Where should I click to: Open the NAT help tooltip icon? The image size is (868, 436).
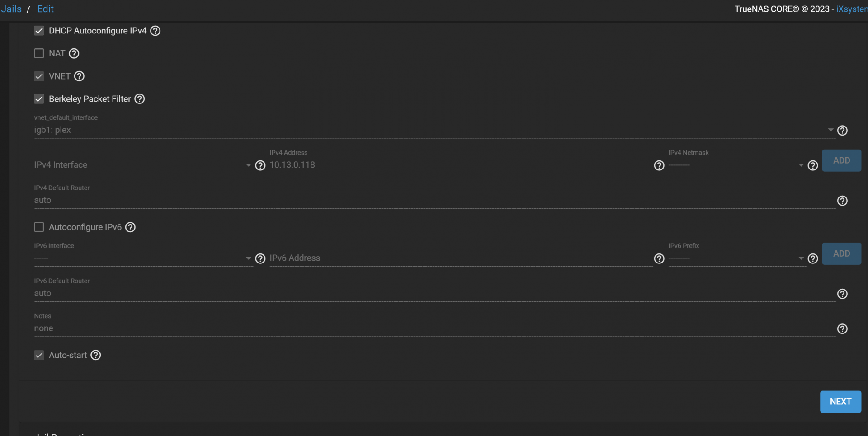pyautogui.click(x=74, y=53)
